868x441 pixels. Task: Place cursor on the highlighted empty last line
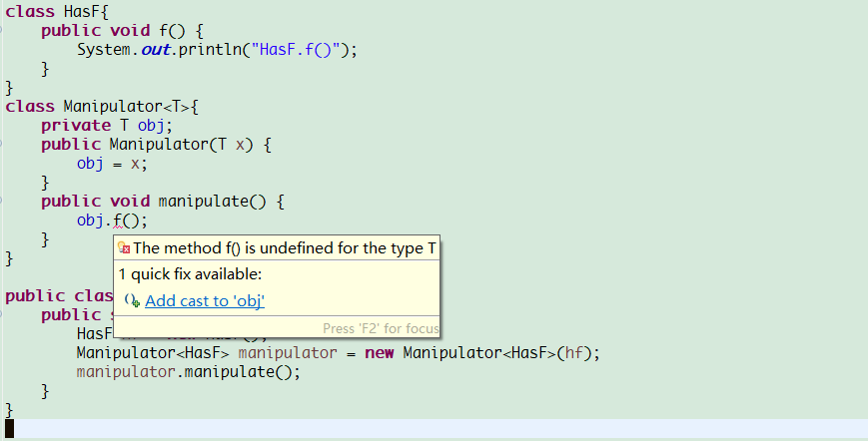[434, 429]
